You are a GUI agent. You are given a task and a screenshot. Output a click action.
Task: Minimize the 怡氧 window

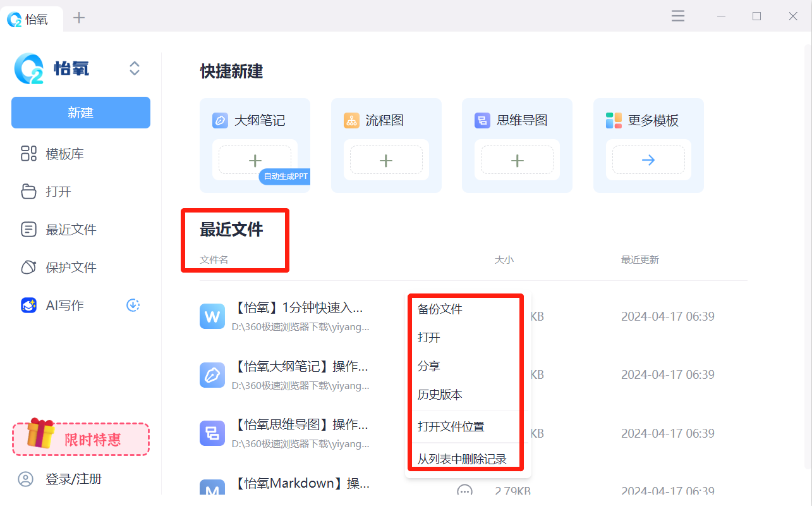[x=721, y=16]
